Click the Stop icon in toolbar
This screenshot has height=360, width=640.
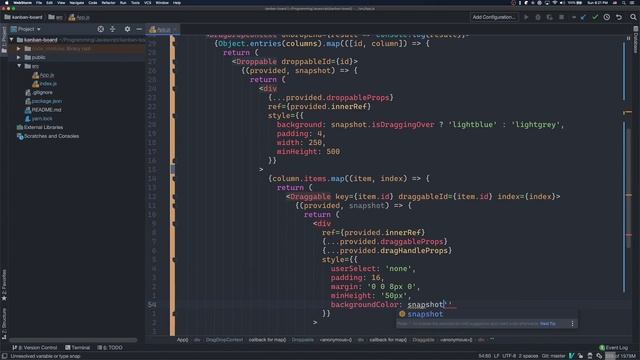tap(562, 17)
